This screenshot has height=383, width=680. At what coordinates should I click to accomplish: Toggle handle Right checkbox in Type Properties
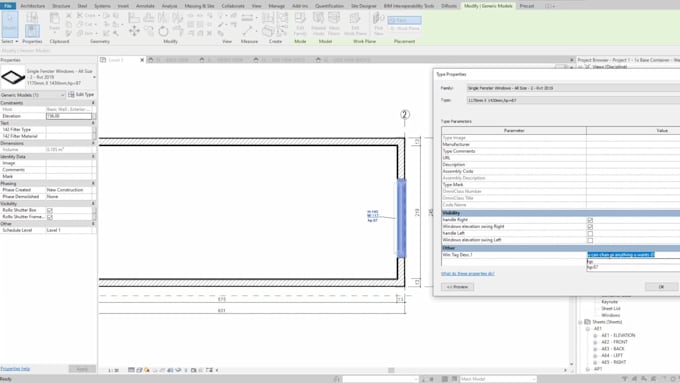[590, 220]
